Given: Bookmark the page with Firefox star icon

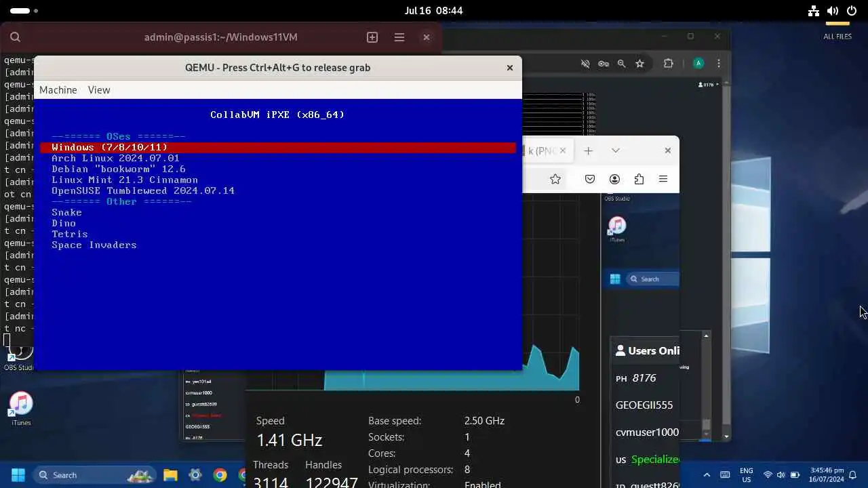Looking at the screenshot, I should 555,179.
